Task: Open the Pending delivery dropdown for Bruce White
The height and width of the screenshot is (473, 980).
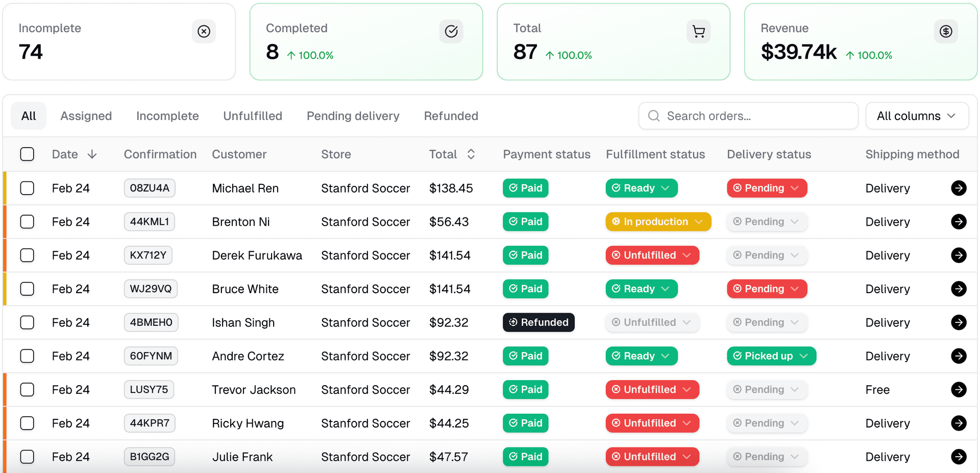Action: pyautogui.click(x=767, y=289)
